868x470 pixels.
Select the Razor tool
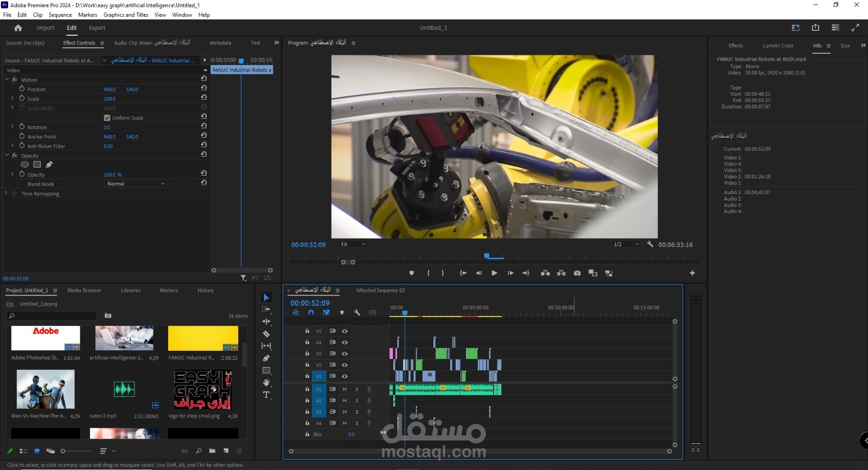tap(266, 334)
